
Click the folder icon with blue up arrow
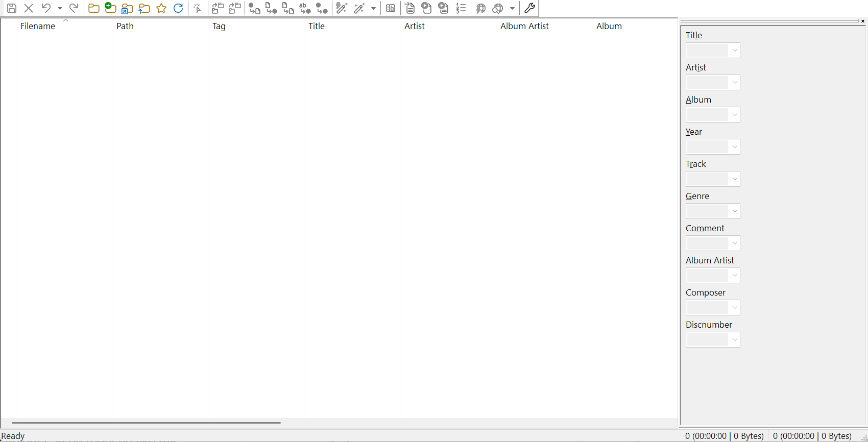click(144, 8)
